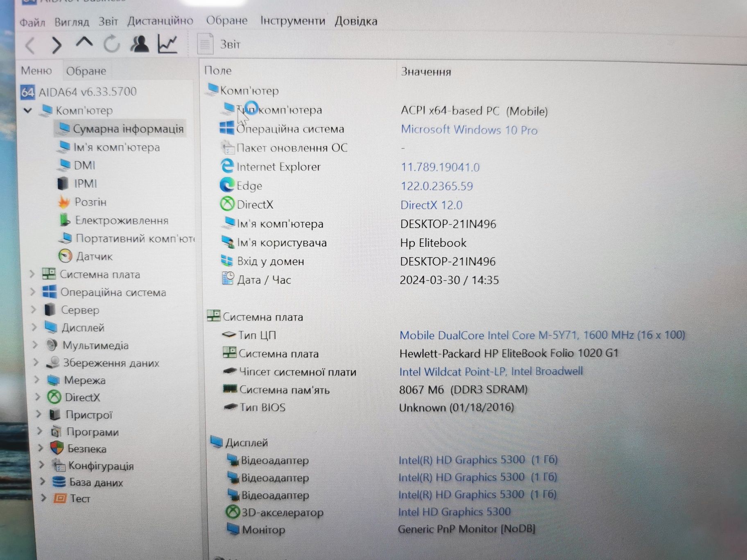Expand the DirectX tree node in sidebar
Image resolution: width=747 pixels, height=560 pixels.
pyautogui.click(x=38, y=397)
